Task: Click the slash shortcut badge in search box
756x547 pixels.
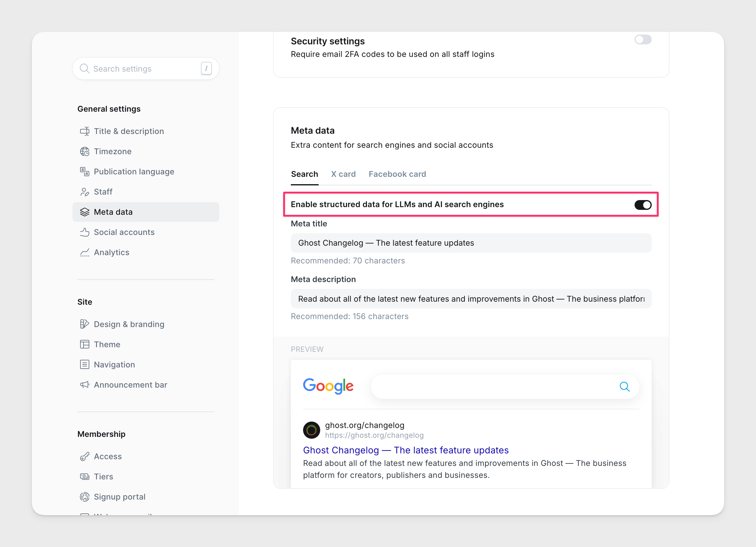Action: coord(206,69)
